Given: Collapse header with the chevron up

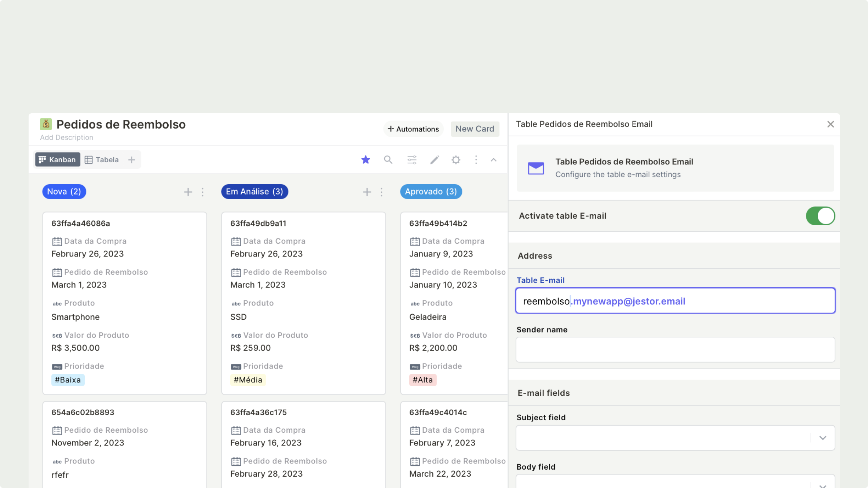Looking at the screenshot, I should tap(494, 160).
